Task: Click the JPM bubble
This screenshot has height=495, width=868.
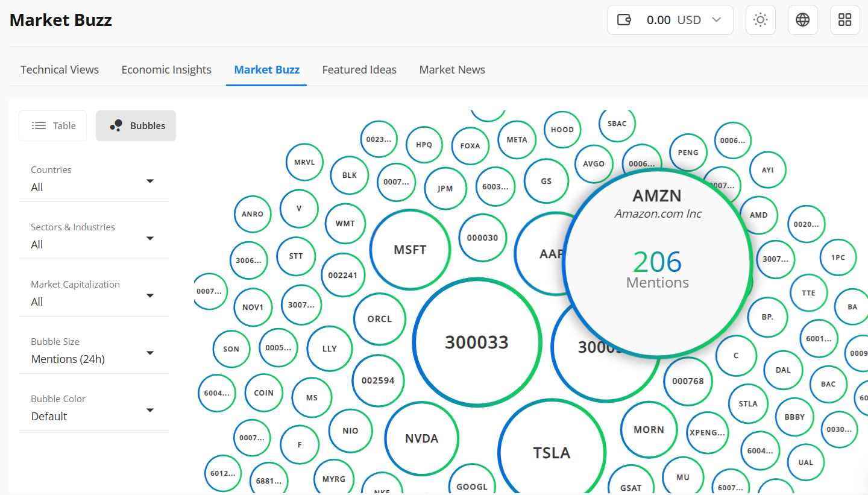Action: [445, 188]
